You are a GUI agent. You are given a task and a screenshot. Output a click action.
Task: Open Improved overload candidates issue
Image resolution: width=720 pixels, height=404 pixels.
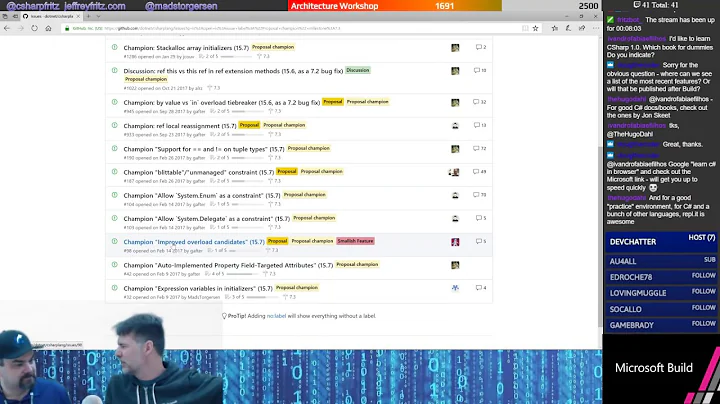pyautogui.click(x=194, y=242)
